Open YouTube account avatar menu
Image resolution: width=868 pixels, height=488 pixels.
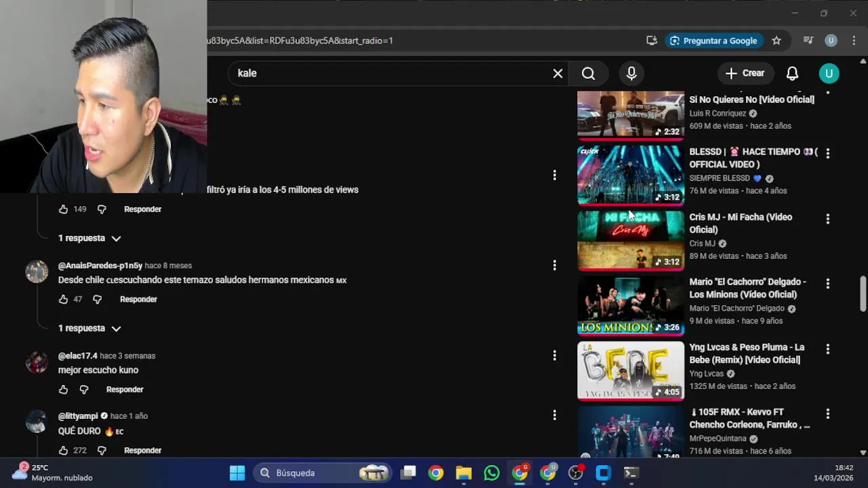pyautogui.click(x=829, y=73)
